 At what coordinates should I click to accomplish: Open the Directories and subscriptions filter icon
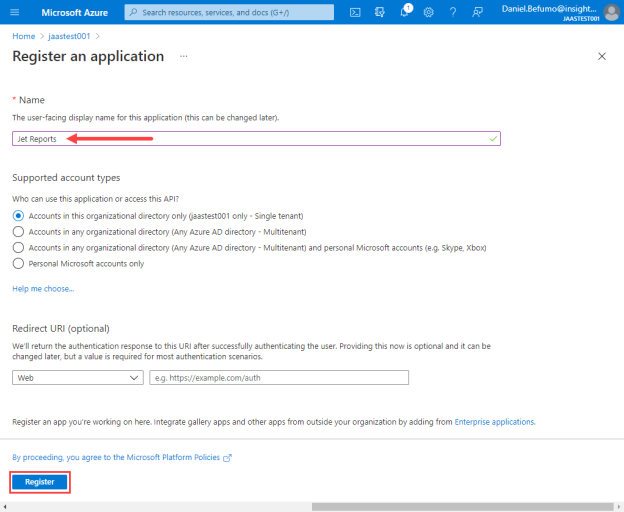click(380, 12)
